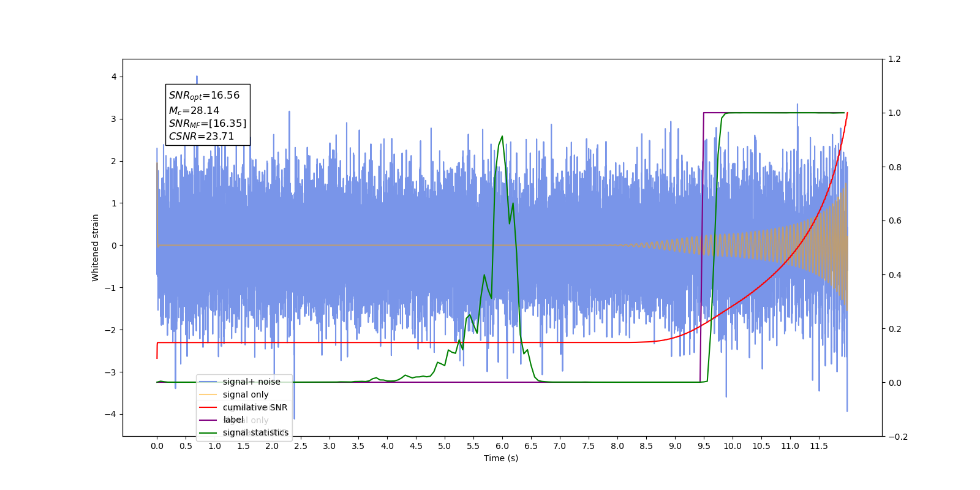Click the 0.2 tick on the right axis
The width and height of the screenshot is (980, 490).
point(895,329)
